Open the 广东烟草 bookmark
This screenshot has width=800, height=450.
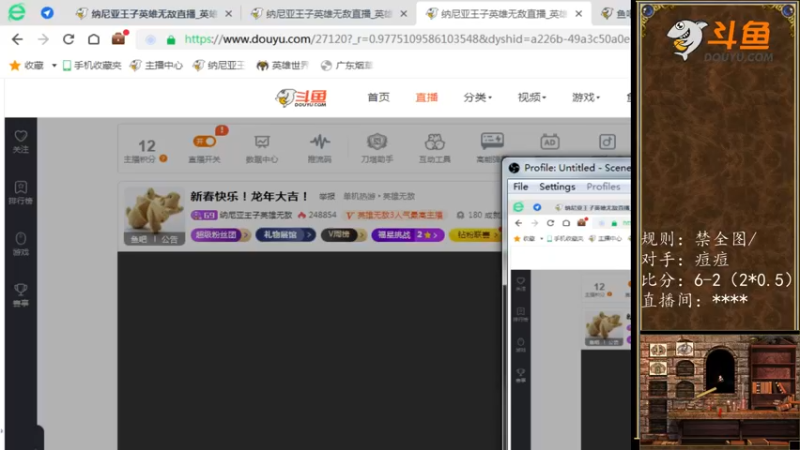[x=347, y=65]
